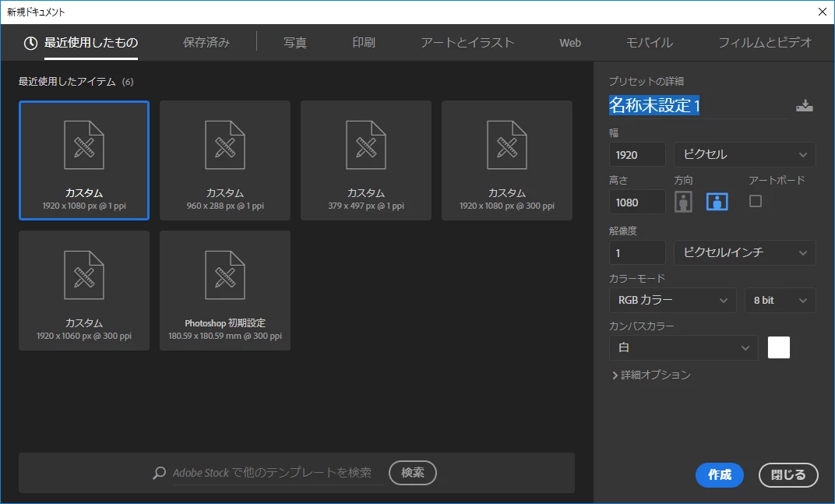Click the カラーモード label
The height and width of the screenshot is (504, 835).
[x=637, y=278]
